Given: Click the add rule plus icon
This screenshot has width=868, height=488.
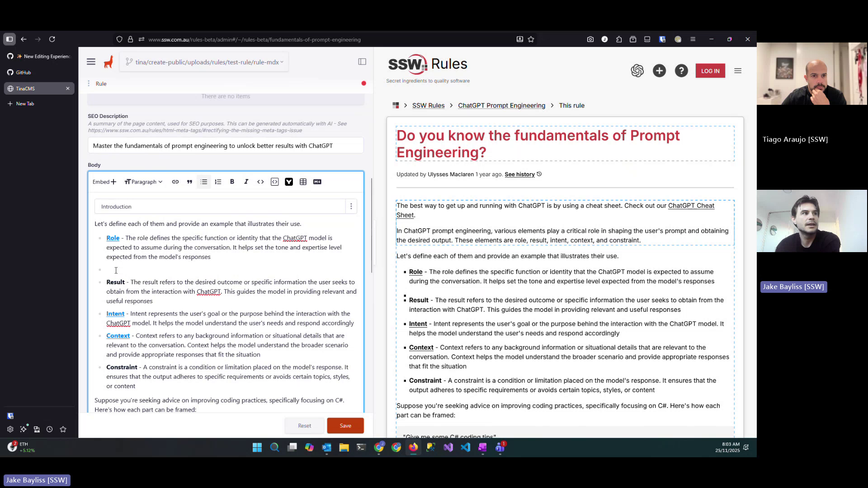Looking at the screenshot, I should [x=659, y=71].
